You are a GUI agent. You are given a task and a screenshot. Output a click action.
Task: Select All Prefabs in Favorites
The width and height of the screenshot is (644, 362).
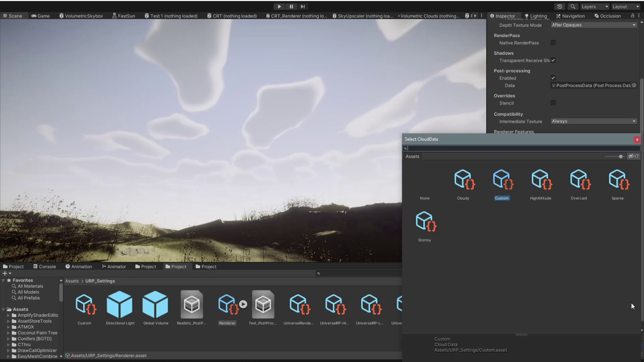coord(29,298)
